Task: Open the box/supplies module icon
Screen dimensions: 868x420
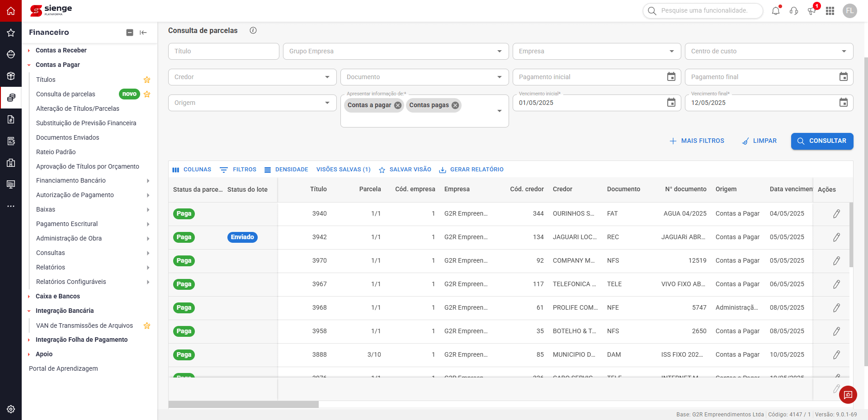Action: coord(11,76)
